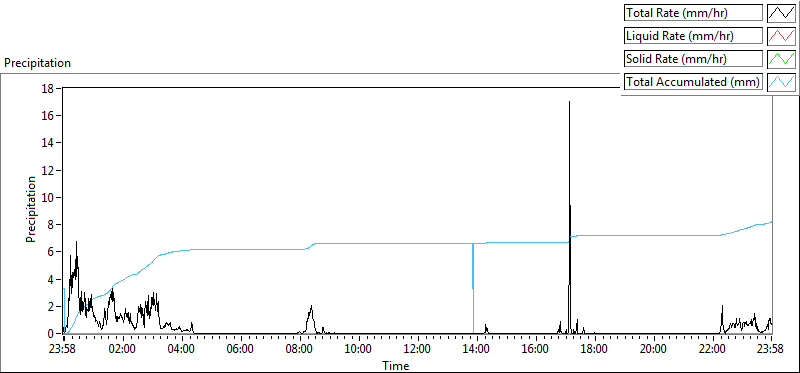Click the blue accumulated line's vertical drop near 14:00
The height and width of the screenshot is (373, 800).
(x=473, y=288)
